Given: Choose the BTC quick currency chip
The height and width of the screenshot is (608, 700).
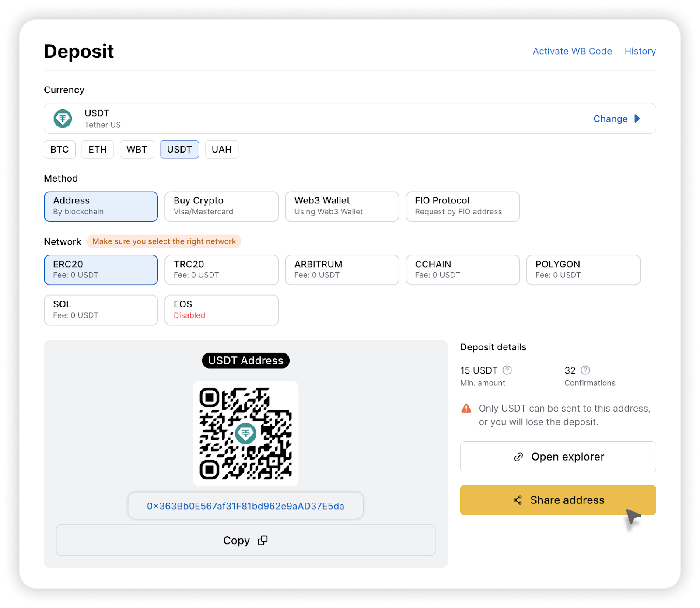Looking at the screenshot, I should pyautogui.click(x=59, y=150).
